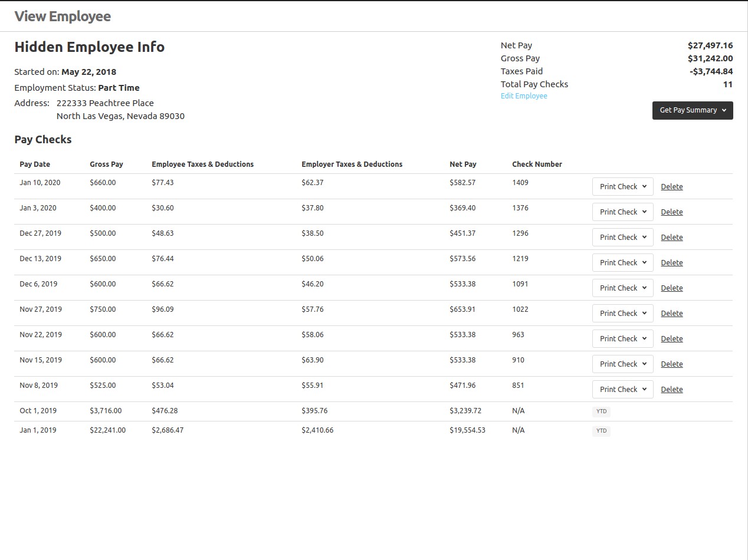Delete the paycheck with check number 1376
The height and width of the screenshot is (560, 748).
671,212
